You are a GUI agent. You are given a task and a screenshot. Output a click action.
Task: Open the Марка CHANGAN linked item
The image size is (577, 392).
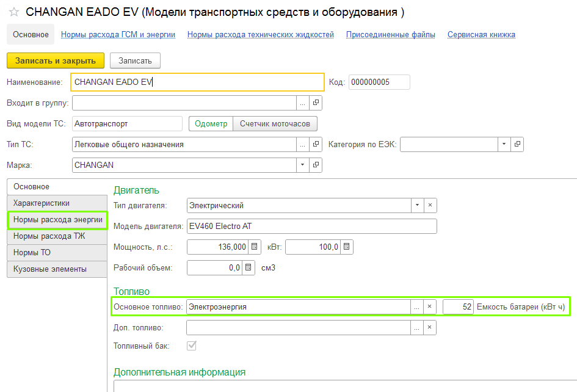point(316,165)
